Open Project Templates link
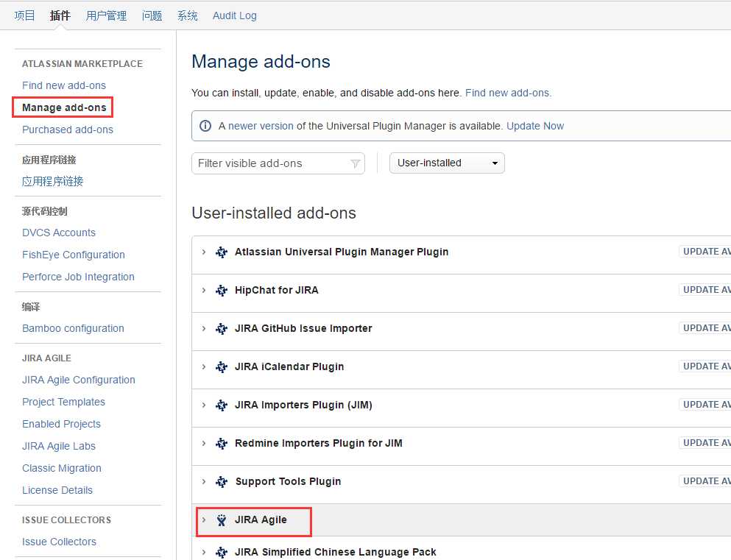 coord(64,402)
